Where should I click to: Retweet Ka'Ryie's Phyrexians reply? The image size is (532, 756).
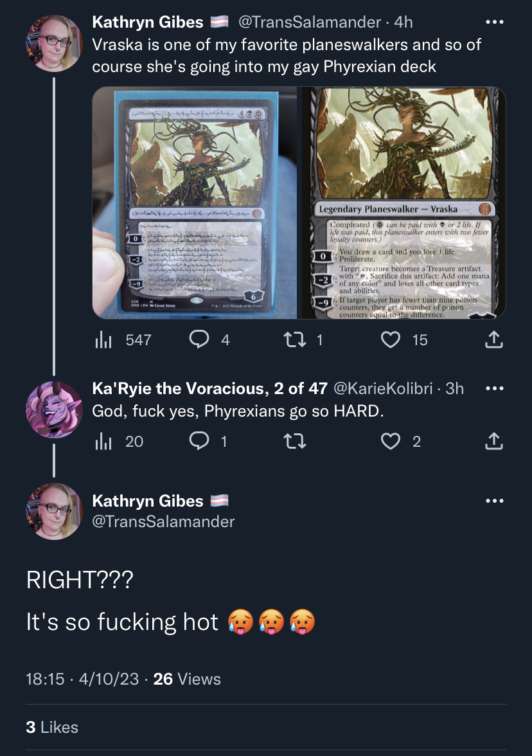tap(295, 441)
